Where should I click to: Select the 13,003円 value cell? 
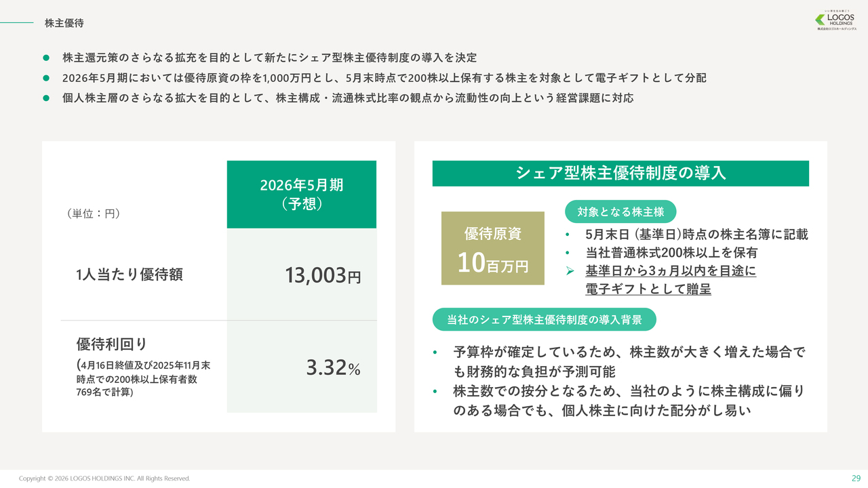click(x=323, y=275)
